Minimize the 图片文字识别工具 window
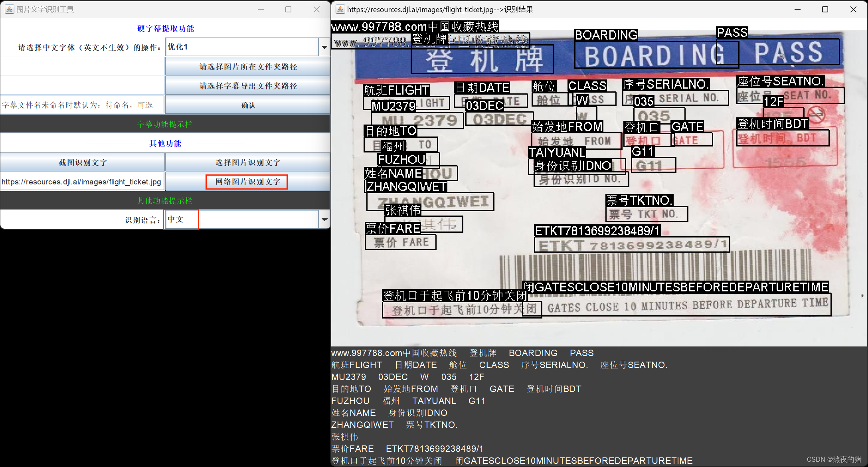This screenshot has height=467, width=868. [x=261, y=9]
